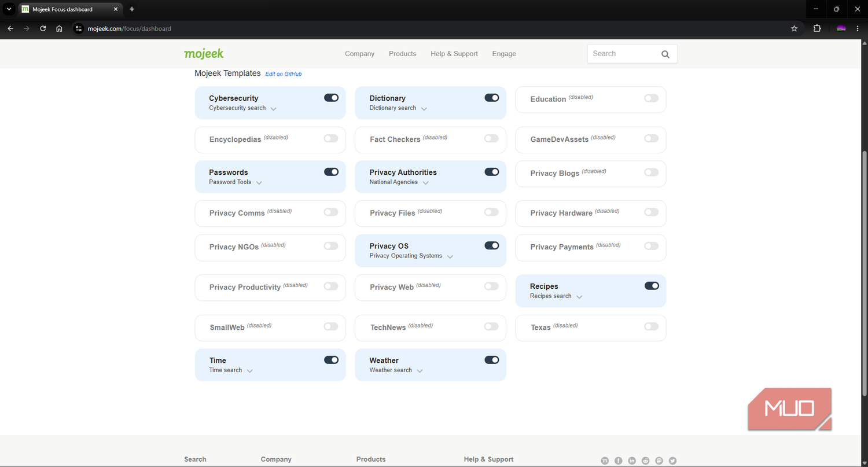Close the Mojeek Focus dashboard tab
This screenshot has width=868, height=467.
pos(116,9)
